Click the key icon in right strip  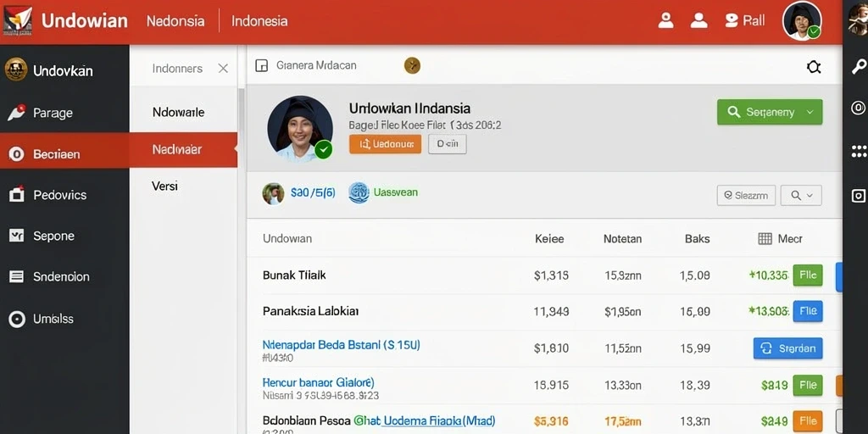[x=859, y=66]
